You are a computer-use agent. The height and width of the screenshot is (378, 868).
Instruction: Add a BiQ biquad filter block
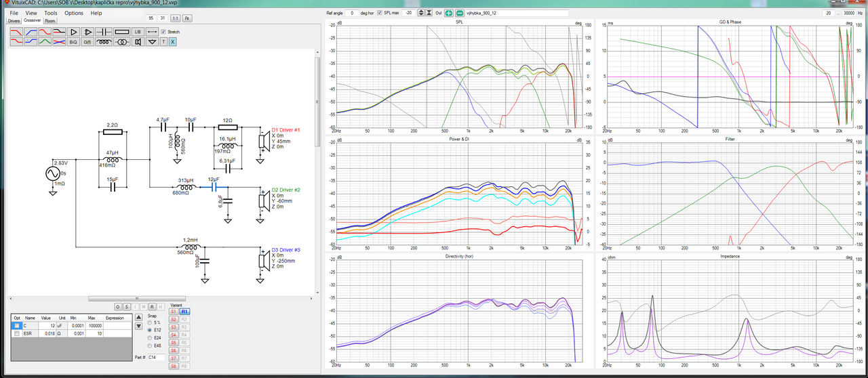click(x=73, y=42)
